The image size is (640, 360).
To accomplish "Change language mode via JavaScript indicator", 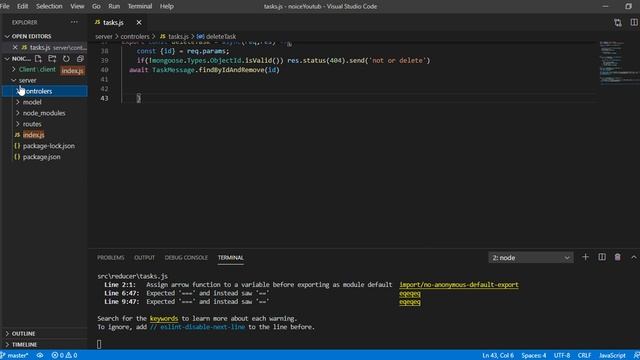I will (x=612, y=355).
